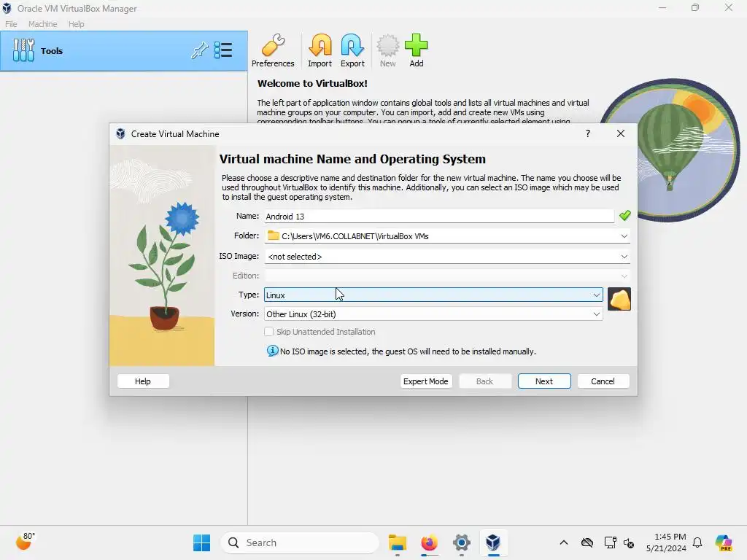The height and width of the screenshot is (560, 747).
Task: Open Settings gear in taskbar
Action: click(461, 542)
